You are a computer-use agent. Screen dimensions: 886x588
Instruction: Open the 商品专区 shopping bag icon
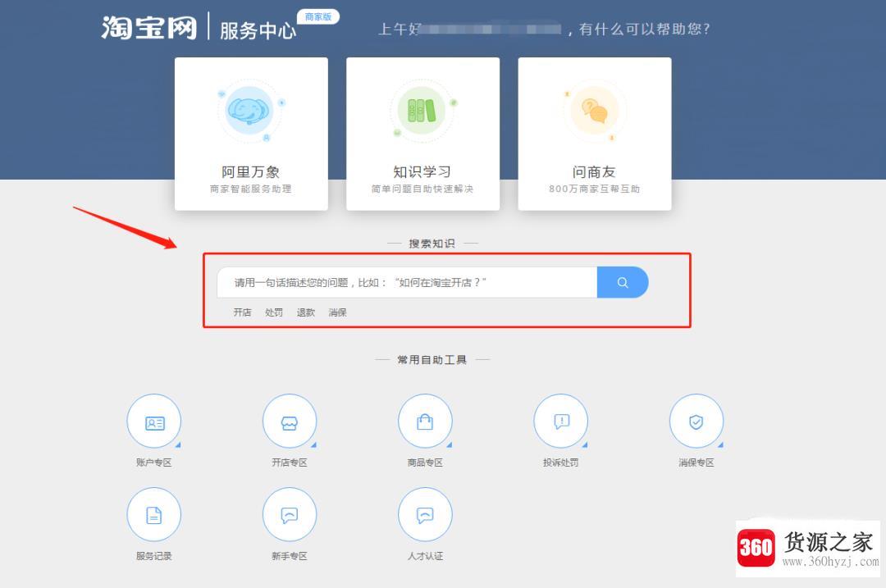[x=425, y=422]
